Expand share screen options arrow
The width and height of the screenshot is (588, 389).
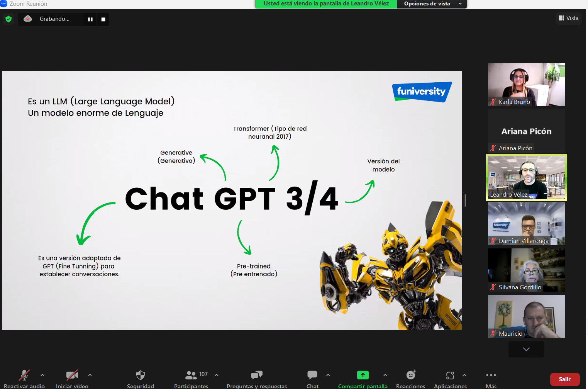click(x=385, y=375)
